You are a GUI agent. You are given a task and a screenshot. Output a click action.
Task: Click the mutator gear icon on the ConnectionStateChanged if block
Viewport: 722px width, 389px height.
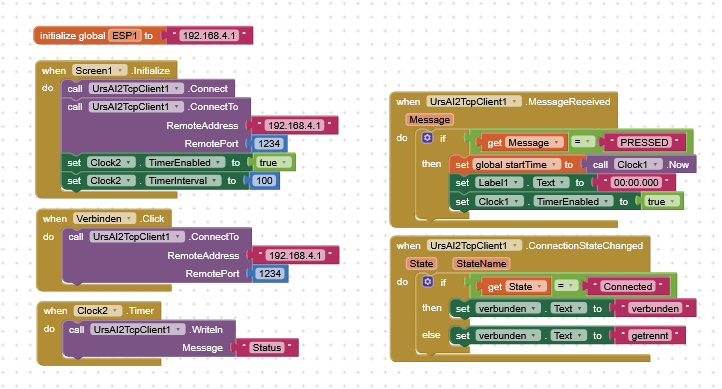click(428, 281)
